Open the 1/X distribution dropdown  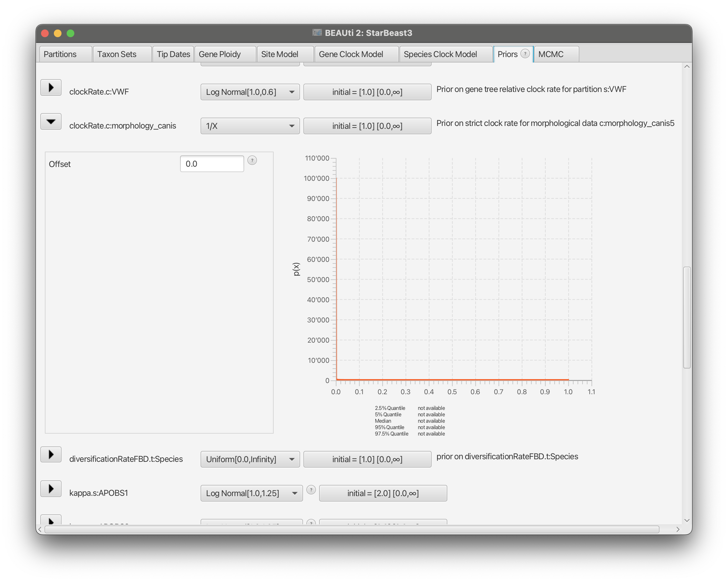[250, 126]
